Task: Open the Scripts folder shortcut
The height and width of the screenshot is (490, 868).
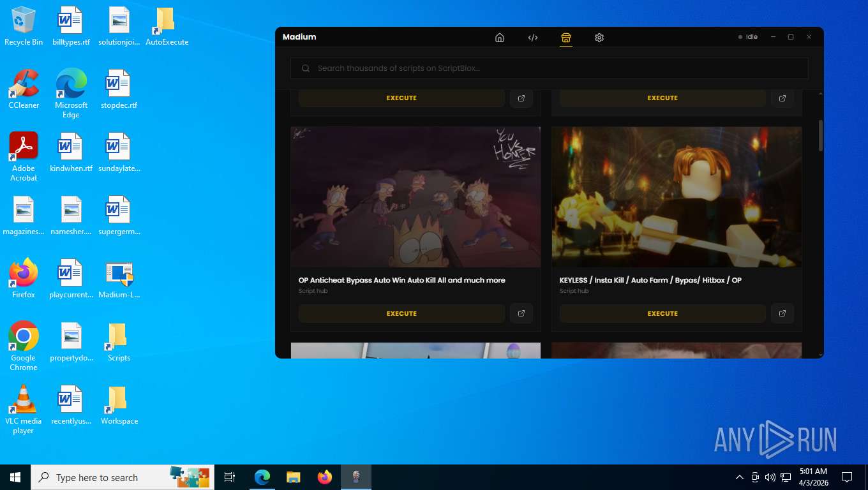Action: pos(119,342)
